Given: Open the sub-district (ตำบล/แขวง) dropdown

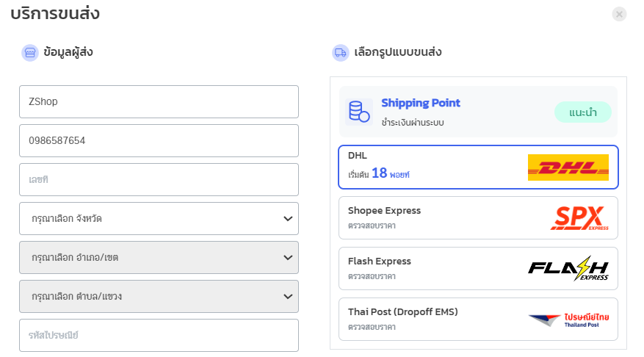Looking at the screenshot, I should [x=159, y=296].
